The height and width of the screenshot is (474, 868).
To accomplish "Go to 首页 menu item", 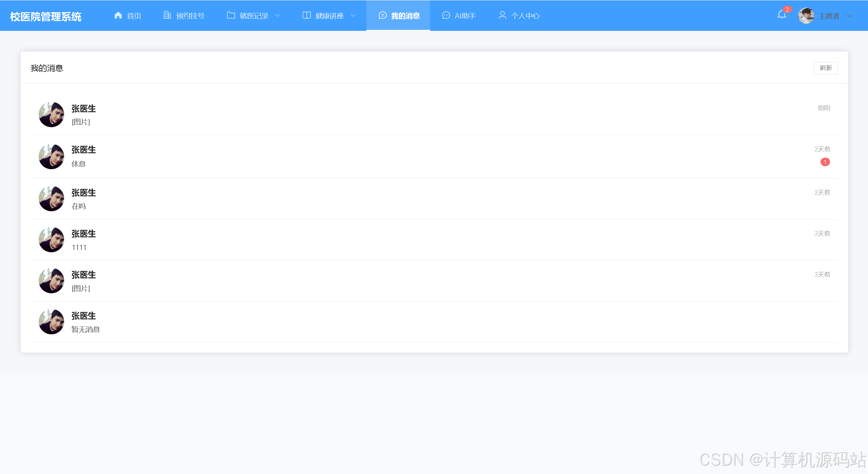I will 128,16.
